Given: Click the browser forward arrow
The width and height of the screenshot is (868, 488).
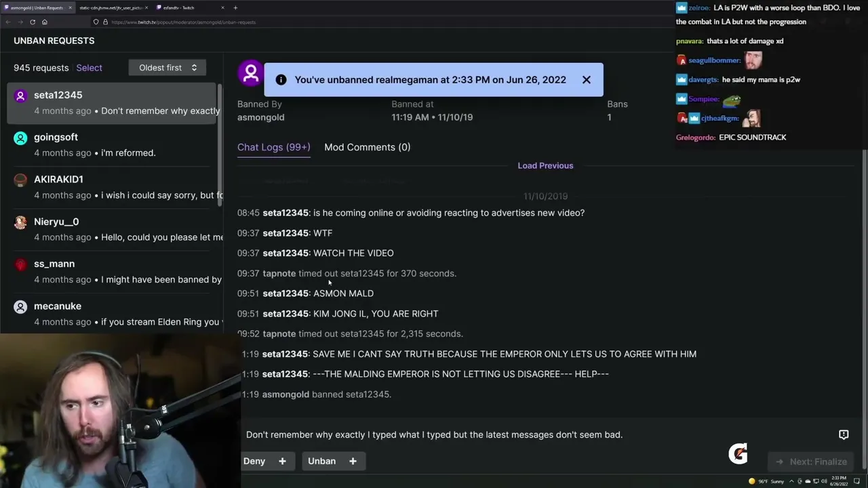Looking at the screenshot, I should point(20,22).
